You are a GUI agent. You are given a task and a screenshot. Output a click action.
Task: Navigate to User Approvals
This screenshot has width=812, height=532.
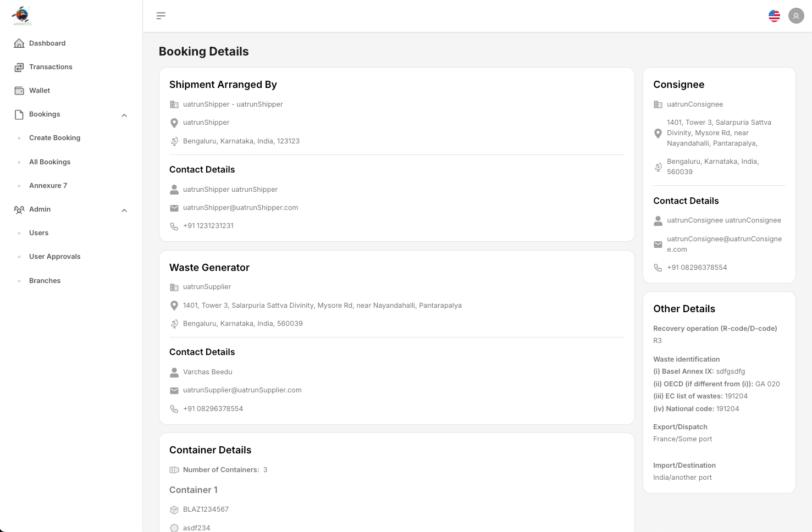[x=54, y=257]
